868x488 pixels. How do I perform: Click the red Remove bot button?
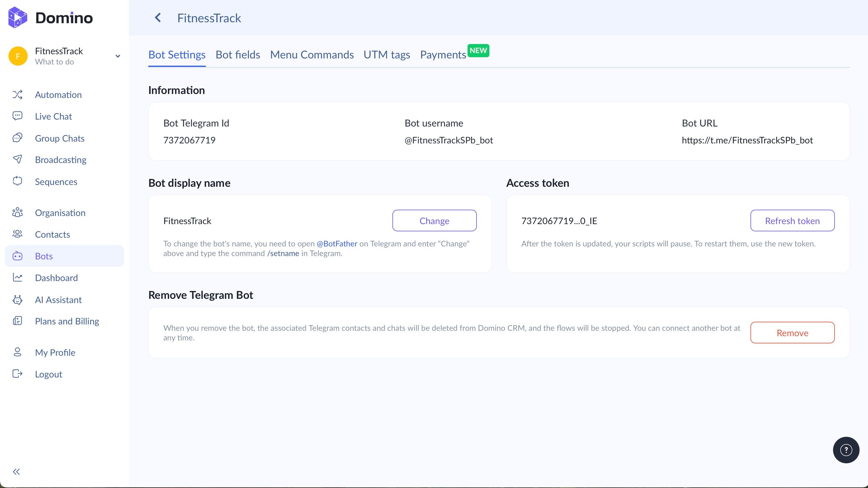(x=792, y=333)
